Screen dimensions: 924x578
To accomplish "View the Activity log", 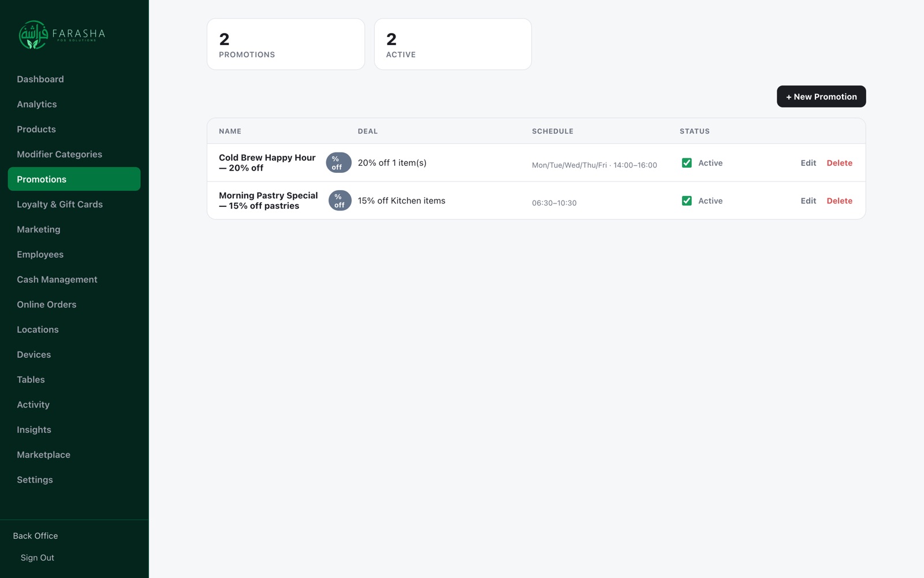I will (x=74, y=405).
